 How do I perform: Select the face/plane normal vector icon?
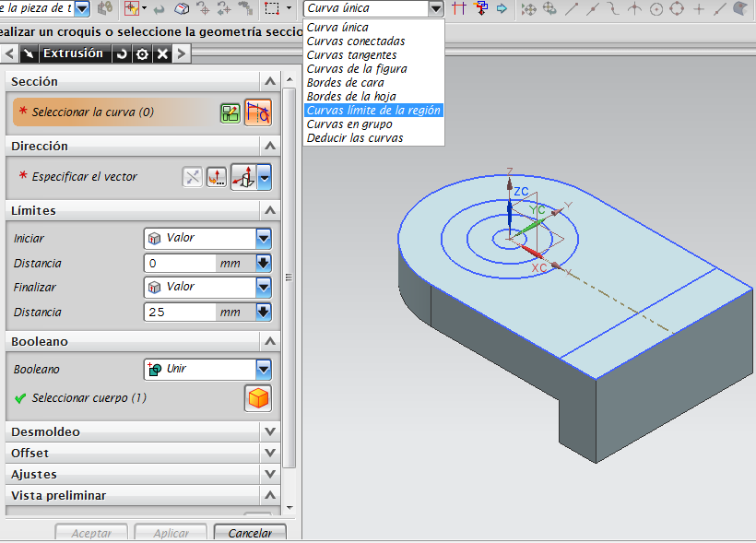pos(245,177)
